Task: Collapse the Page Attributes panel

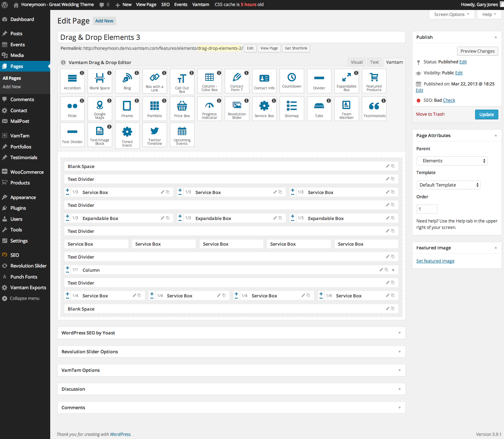Action: pos(495,136)
